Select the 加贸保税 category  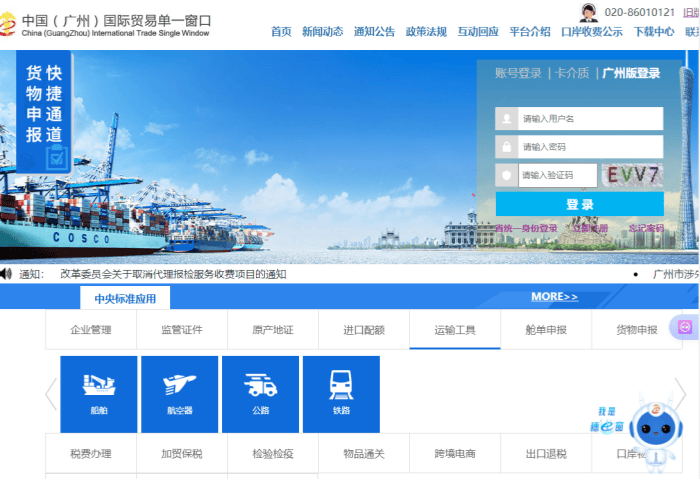coord(182,454)
